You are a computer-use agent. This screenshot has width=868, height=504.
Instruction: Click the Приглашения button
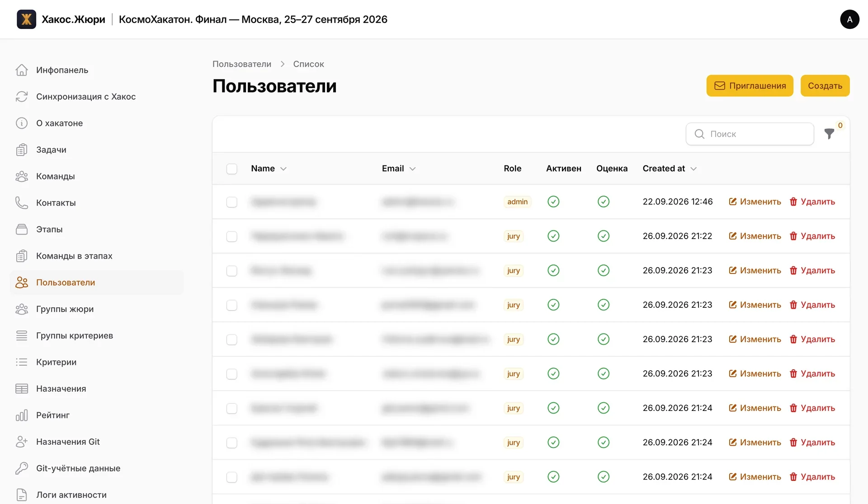pos(750,85)
